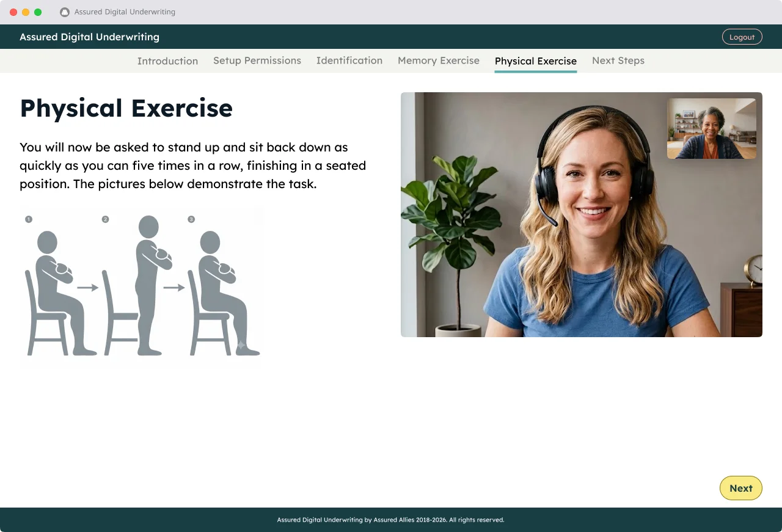This screenshot has height=532, width=782.
Task: Click the footer copyright text
Action: (391, 520)
